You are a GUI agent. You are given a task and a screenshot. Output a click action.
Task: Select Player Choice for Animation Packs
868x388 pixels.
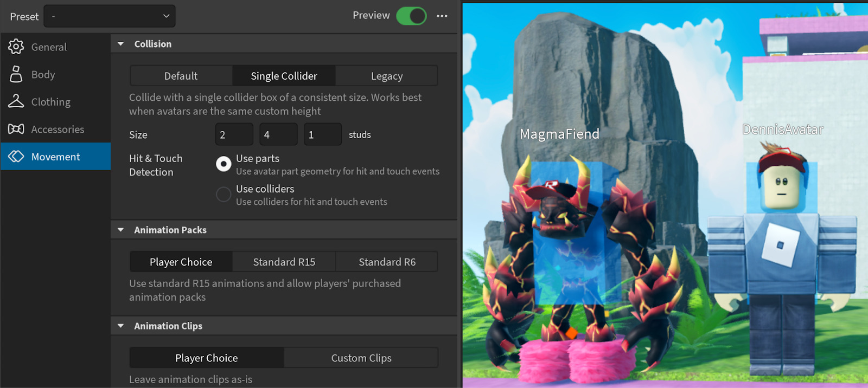tap(181, 262)
